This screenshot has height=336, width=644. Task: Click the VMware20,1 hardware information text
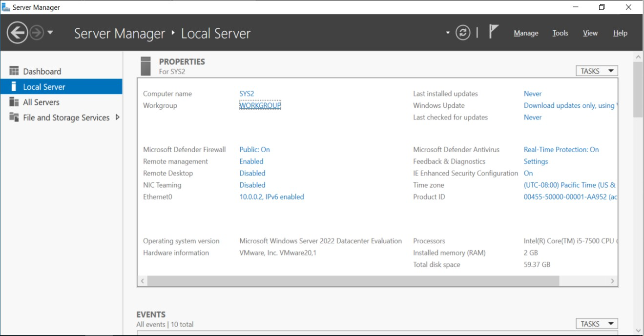[x=278, y=253]
